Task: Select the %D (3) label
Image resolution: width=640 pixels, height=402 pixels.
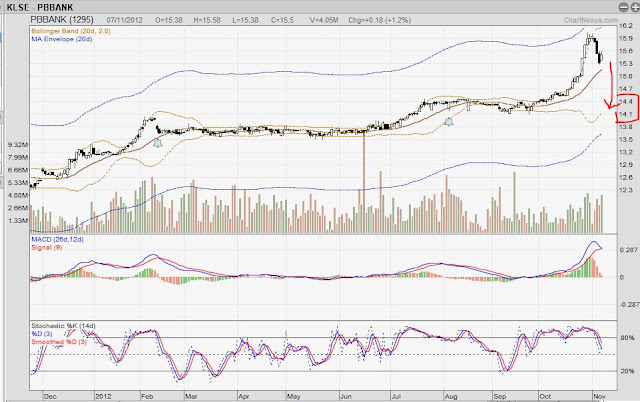Action: (42, 334)
